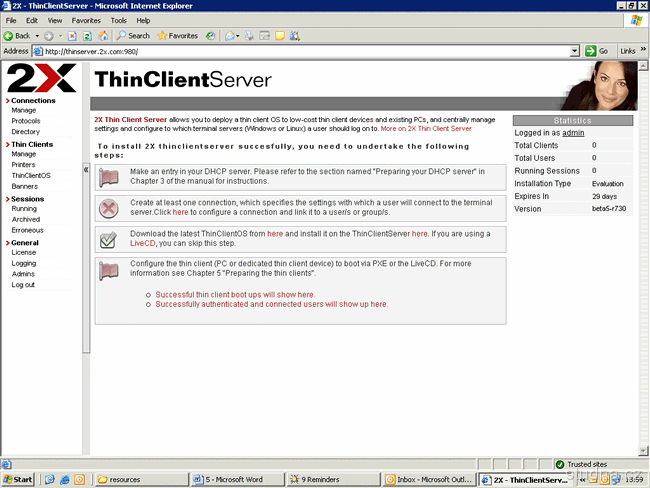Open Directory in sidebar

pyautogui.click(x=26, y=132)
